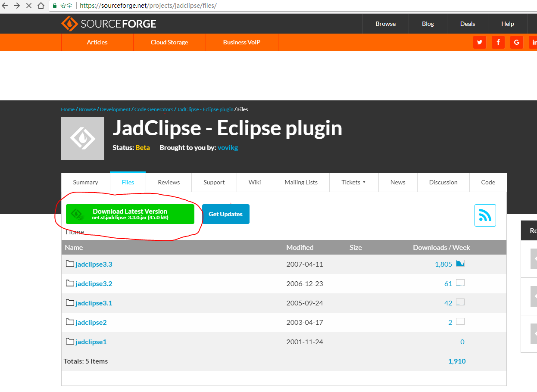Switch to the Discussion tab

(x=443, y=182)
